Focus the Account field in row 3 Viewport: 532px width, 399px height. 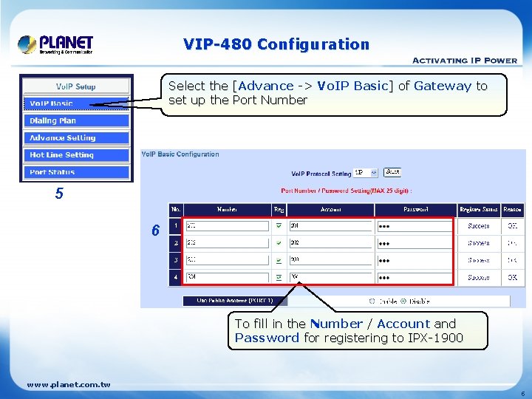coord(331,260)
